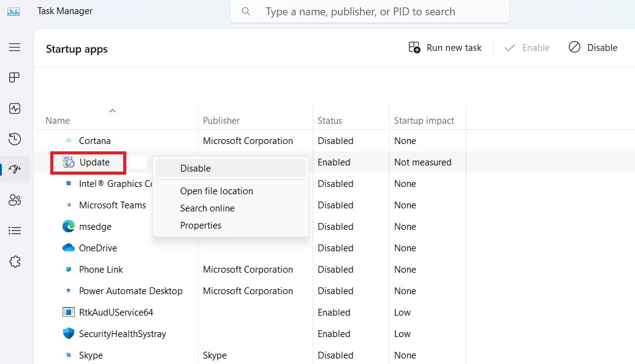Sort by the Startup impact column
635x364 pixels.
(424, 120)
